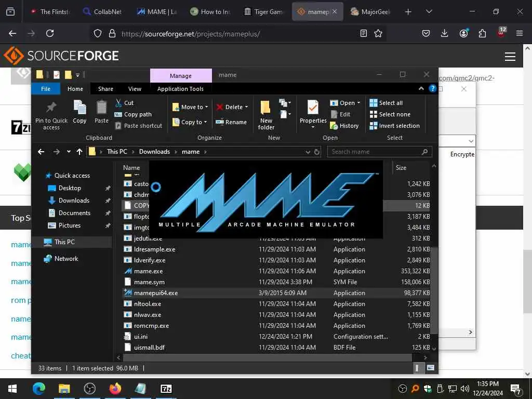Open Firefox downloads panel arrow
The width and height of the screenshot is (532, 399).
(445, 33)
